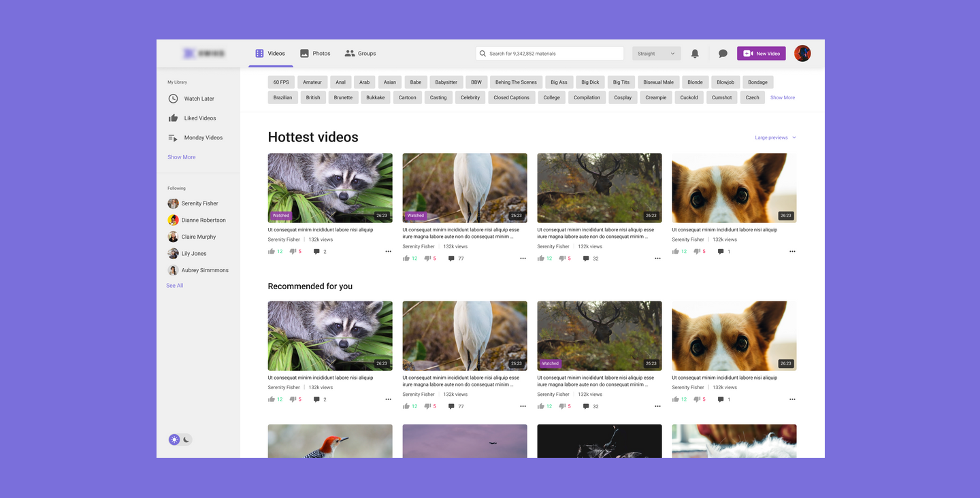Click comment icon on Hottest videos raccoon video
The image size is (980, 498).
click(x=316, y=252)
